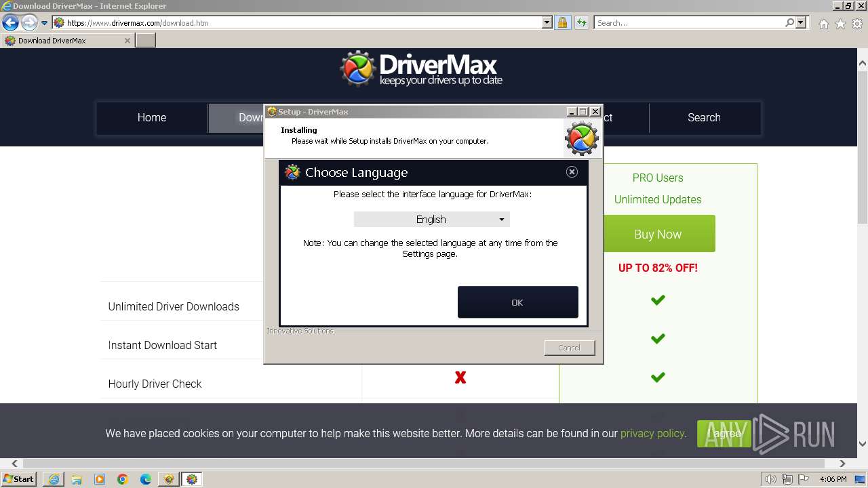Open the recent pages dropdown arrow
Screen dimensions: 868x488
point(45,22)
